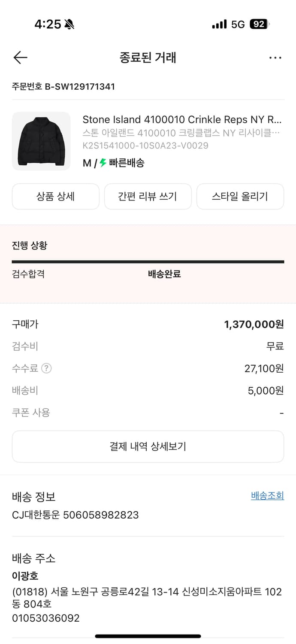Screen dimensions: 296x644
Task: Open 상품 상세 product details
Action: [55, 196]
